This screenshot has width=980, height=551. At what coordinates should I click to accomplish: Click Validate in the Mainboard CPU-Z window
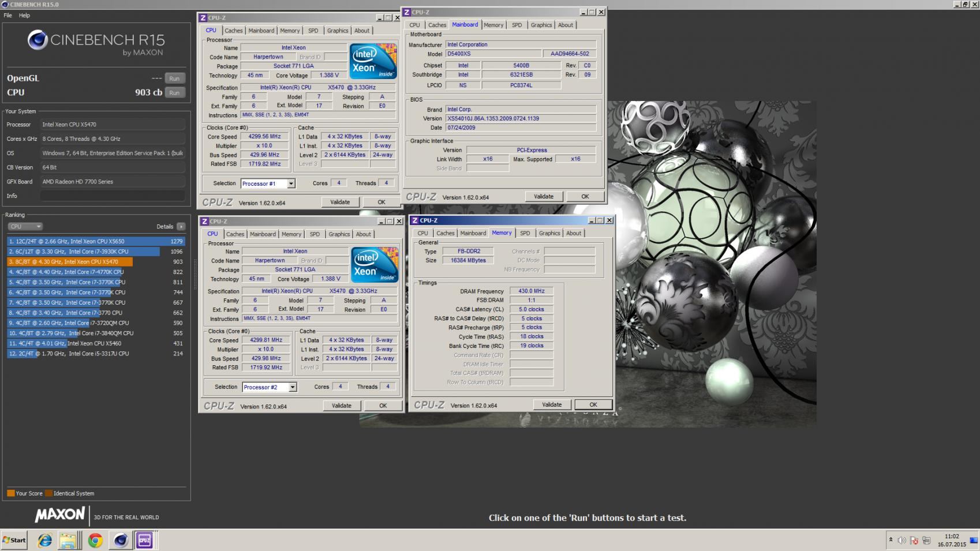click(x=544, y=196)
